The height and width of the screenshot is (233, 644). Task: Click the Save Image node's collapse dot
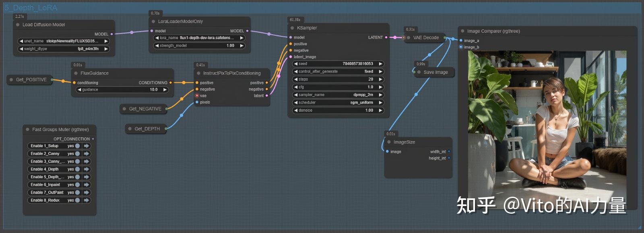click(419, 73)
